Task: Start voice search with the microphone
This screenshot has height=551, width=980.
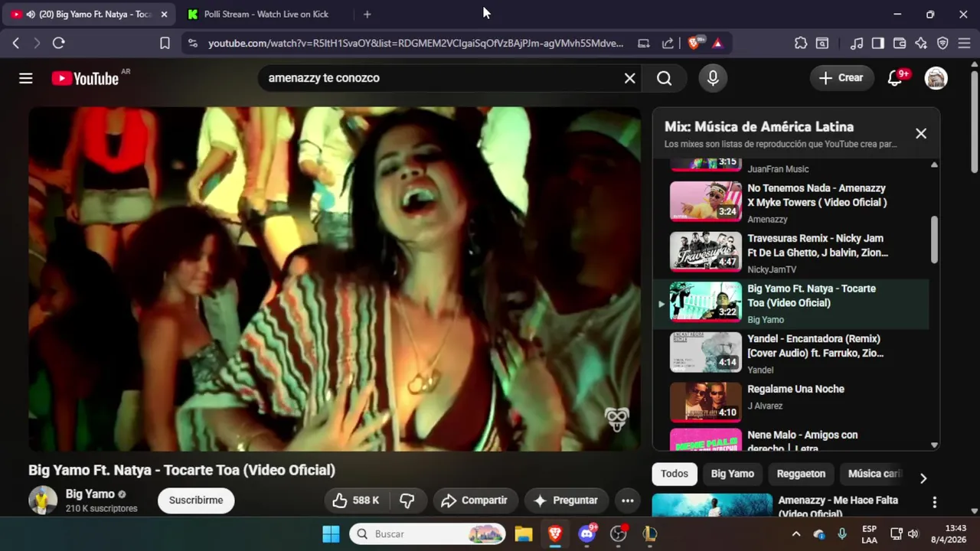Action: point(713,78)
